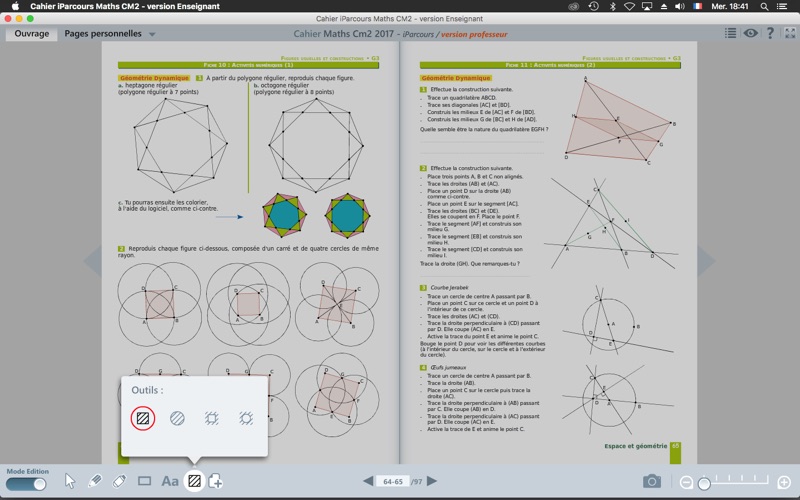The width and height of the screenshot is (800, 500).
Task: Click the Œufs jumeaux exercise title
Action: point(448,367)
